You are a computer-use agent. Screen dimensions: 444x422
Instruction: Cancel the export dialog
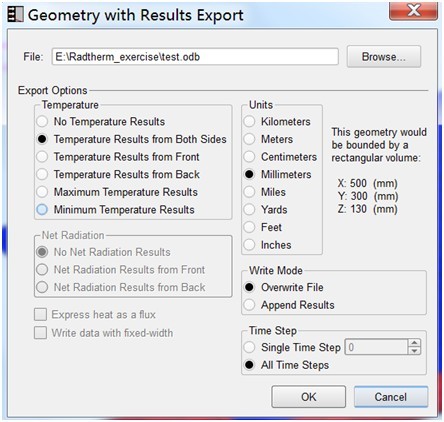[x=391, y=397]
